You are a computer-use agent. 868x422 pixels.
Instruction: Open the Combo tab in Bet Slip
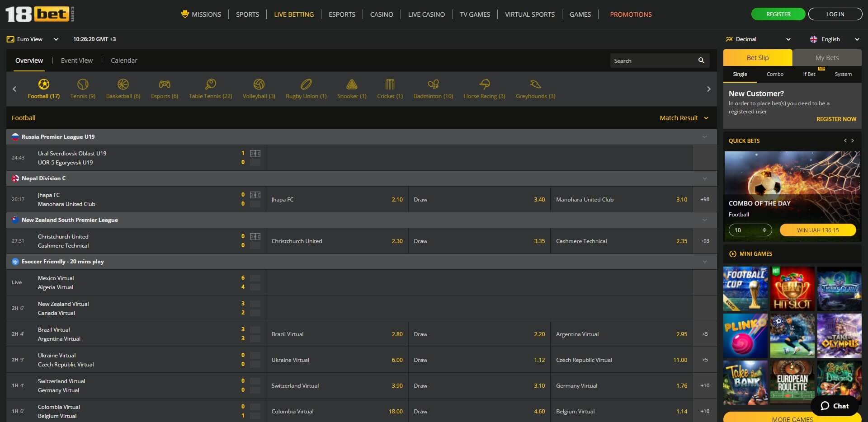point(774,74)
